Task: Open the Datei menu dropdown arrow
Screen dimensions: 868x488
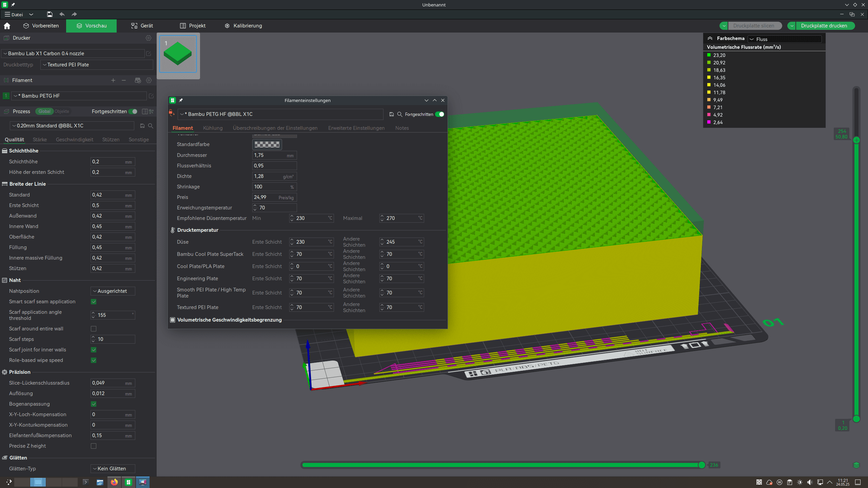Action: tap(31, 14)
